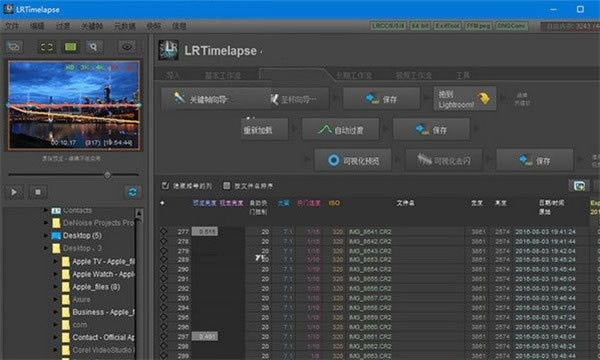Click the DNGConv status badge

pyautogui.click(x=512, y=26)
